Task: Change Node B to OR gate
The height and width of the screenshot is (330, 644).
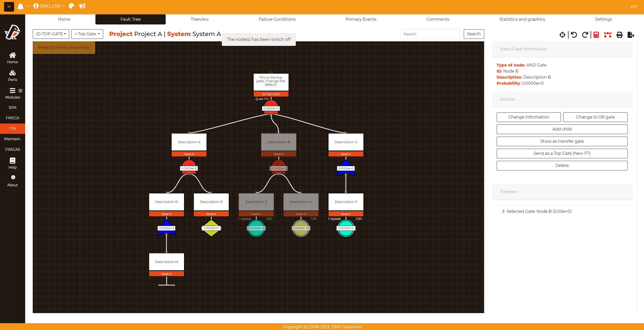Action: point(595,117)
